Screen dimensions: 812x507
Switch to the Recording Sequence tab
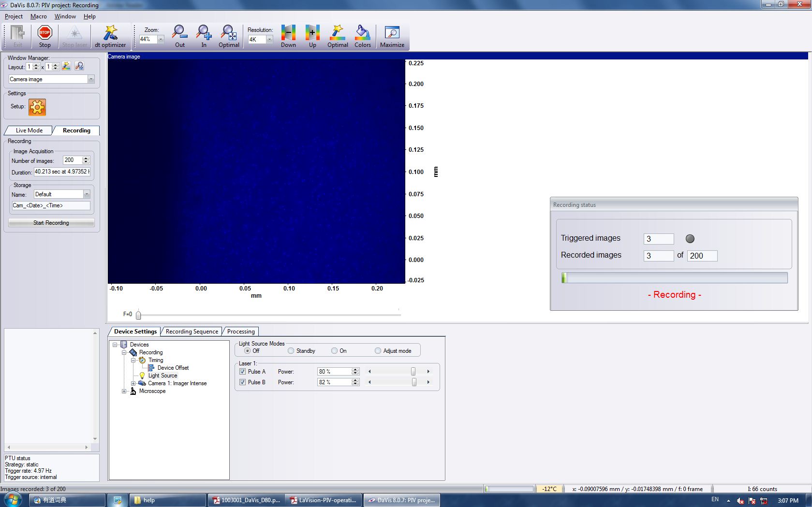click(x=192, y=332)
